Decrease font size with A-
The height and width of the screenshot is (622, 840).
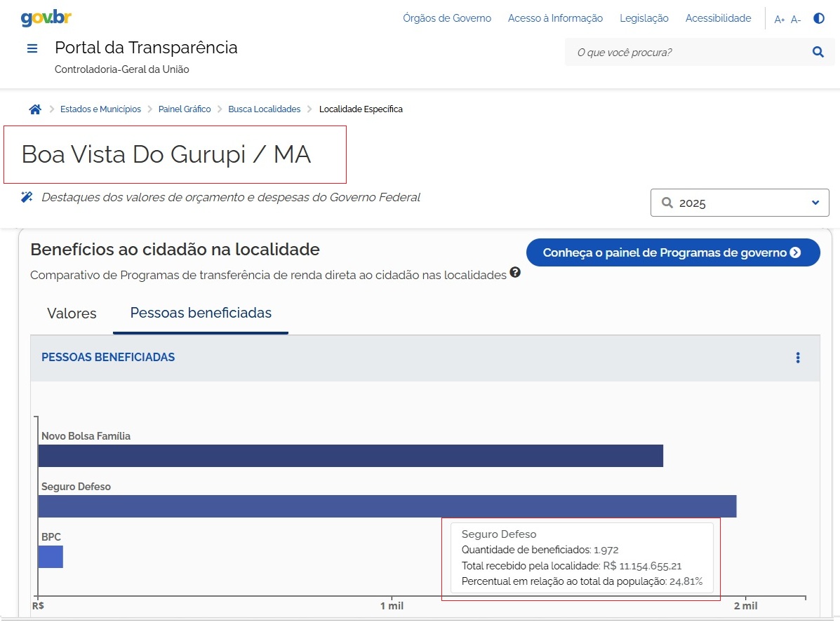coord(795,20)
